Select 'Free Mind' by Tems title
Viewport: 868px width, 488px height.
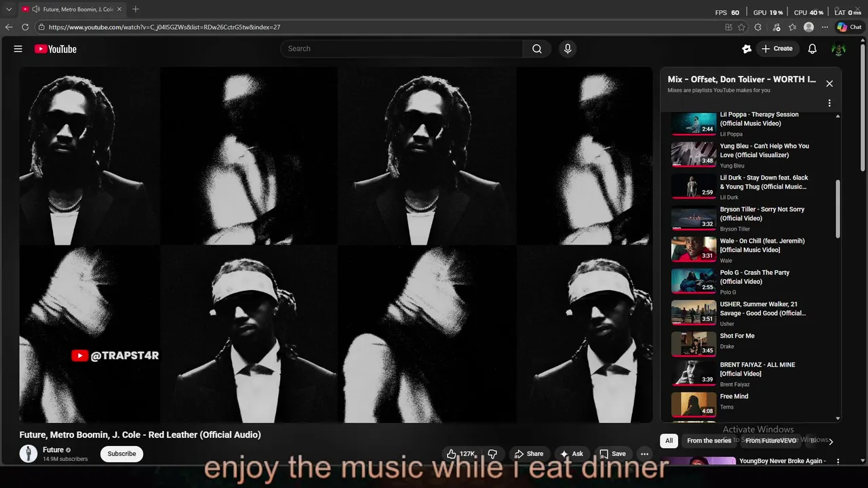(x=734, y=396)
